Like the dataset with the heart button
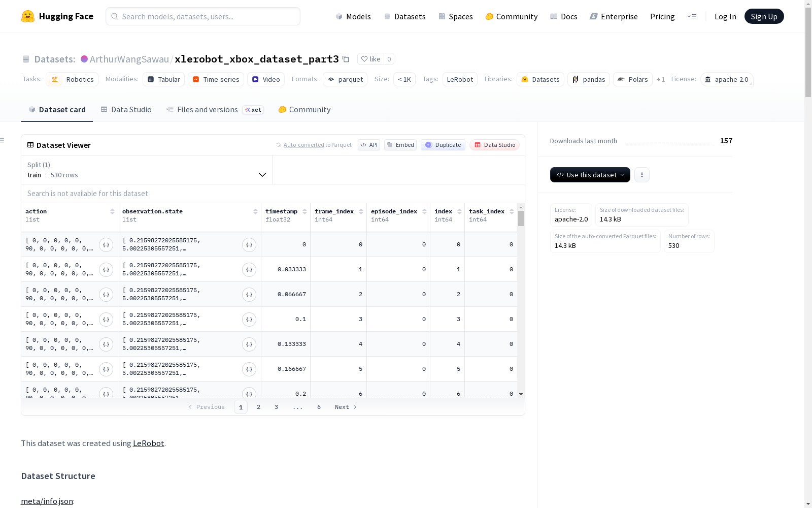Image resolution: width=812 pixels, height=508 pixels. point(370,59)
